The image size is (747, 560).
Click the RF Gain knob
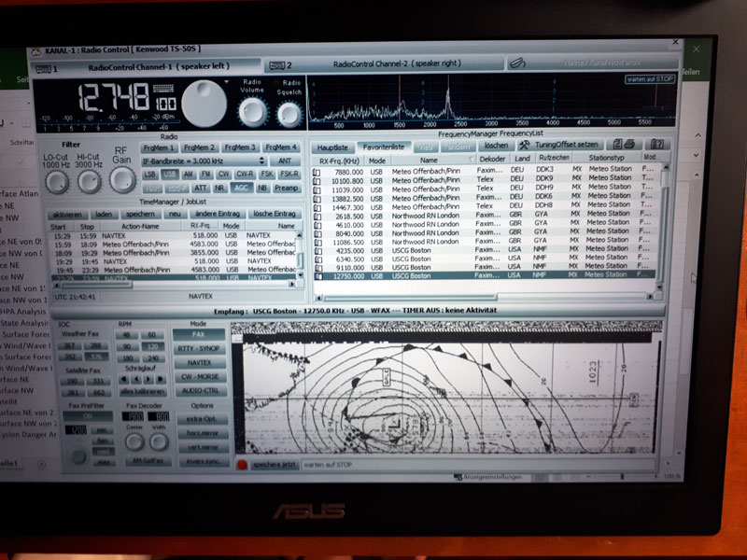click(122, 179)
